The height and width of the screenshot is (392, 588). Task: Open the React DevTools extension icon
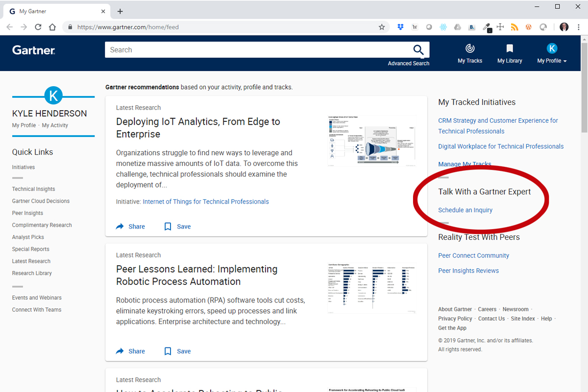(x=443, y=26)
